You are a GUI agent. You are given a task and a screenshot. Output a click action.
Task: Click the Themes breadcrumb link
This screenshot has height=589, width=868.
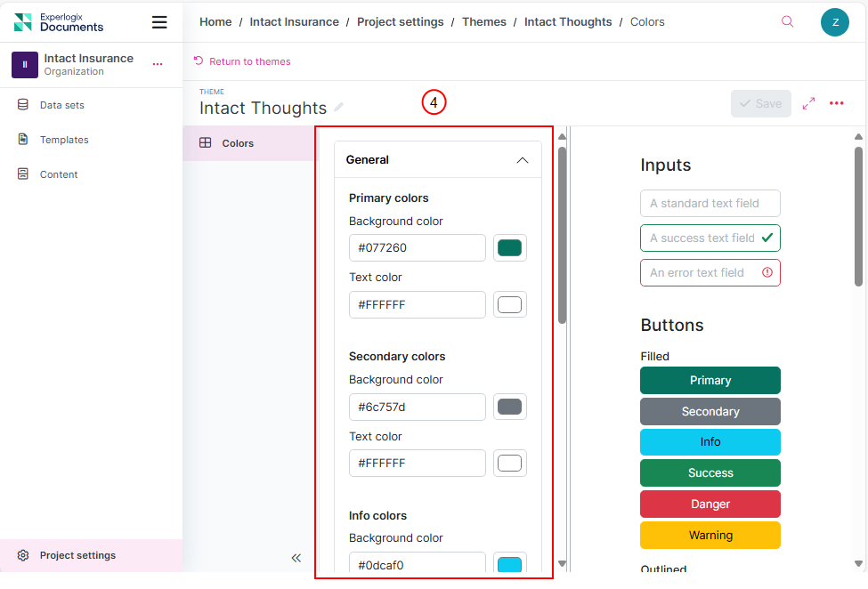coord(483,21)
